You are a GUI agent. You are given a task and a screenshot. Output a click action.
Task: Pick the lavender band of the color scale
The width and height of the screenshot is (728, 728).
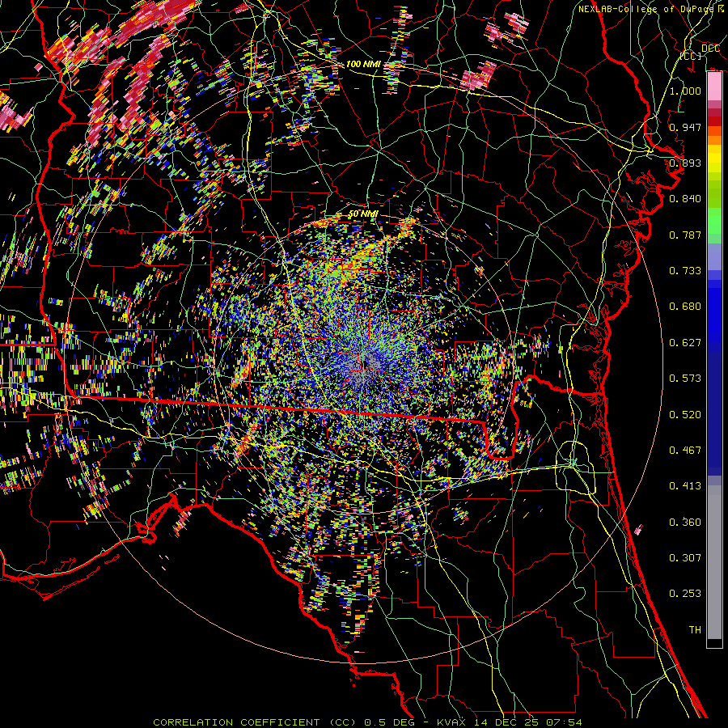coord(714,256)
